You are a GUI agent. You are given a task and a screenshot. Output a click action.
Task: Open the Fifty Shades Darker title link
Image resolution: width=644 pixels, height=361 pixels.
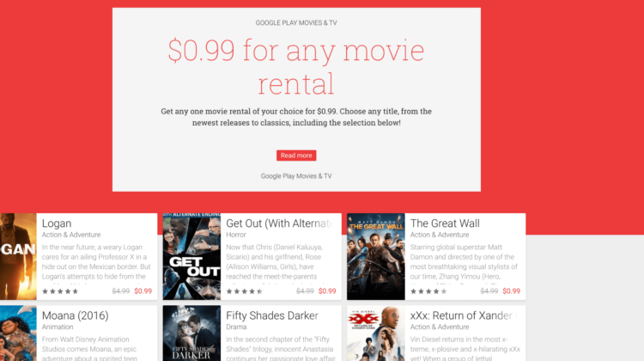coord(272,315)
